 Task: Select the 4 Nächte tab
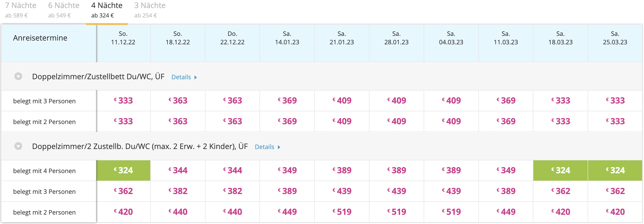point(107,10)
